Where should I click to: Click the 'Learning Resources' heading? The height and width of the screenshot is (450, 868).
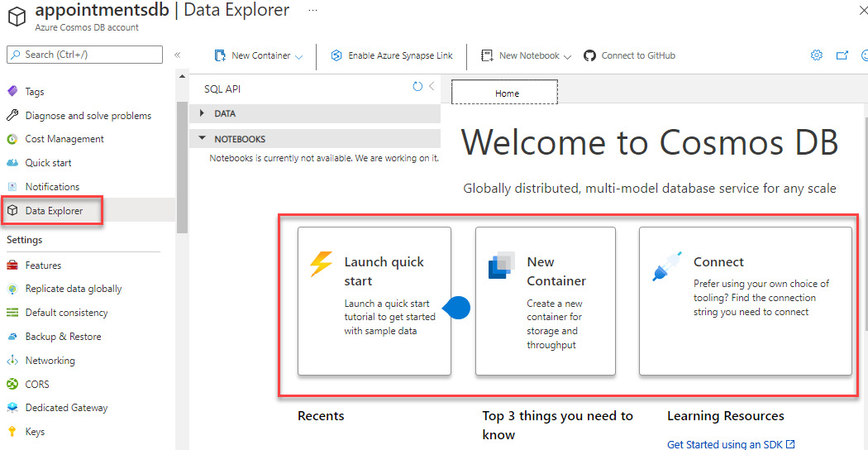click(x=725, y=416)
